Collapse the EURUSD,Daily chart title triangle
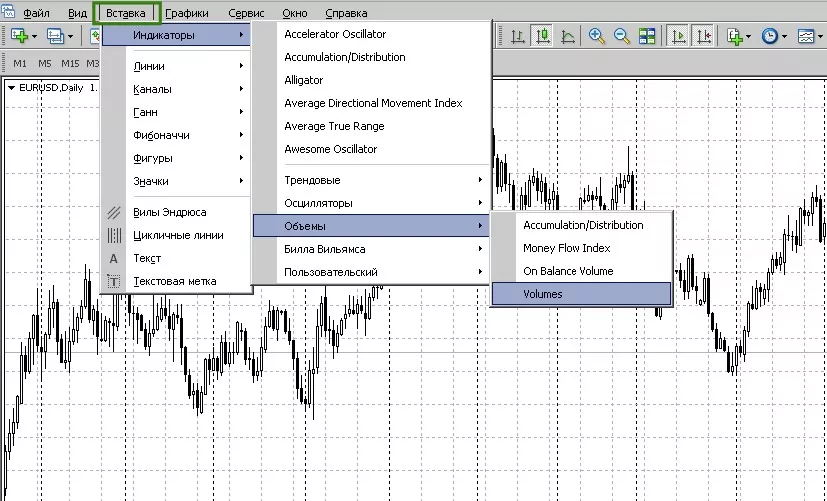 tap(11, 88)
